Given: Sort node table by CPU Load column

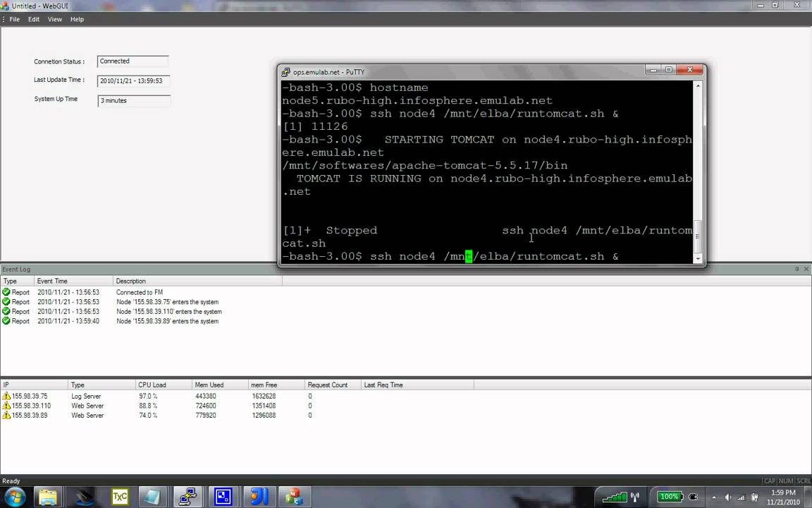Looking at the screenshot, I should [164, 385].
